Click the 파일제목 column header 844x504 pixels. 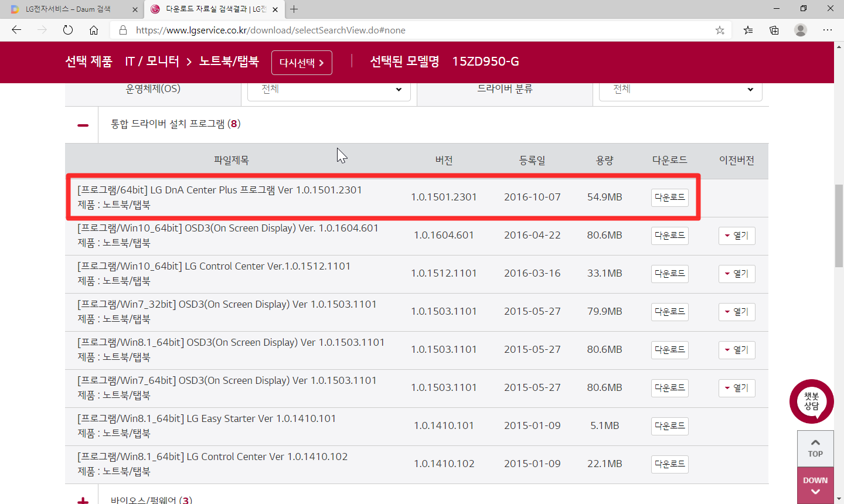pos(232,160)
